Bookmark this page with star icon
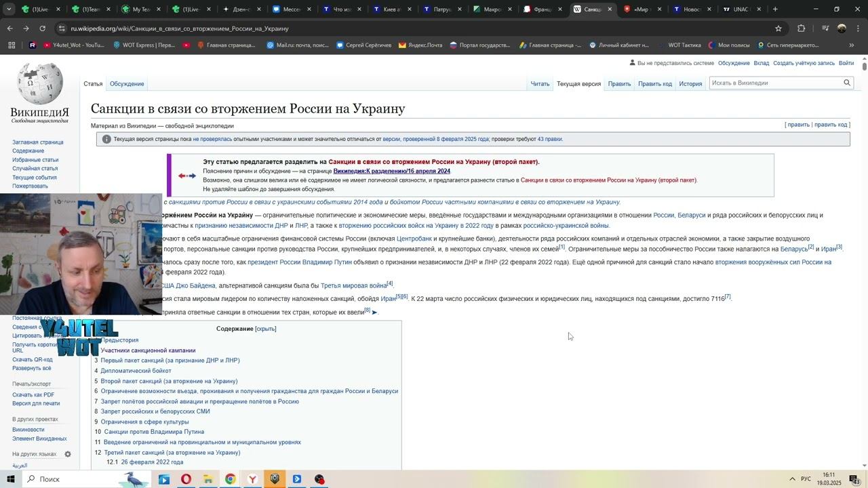The height and width of the screenshot is (488, 868). [778, 28]
